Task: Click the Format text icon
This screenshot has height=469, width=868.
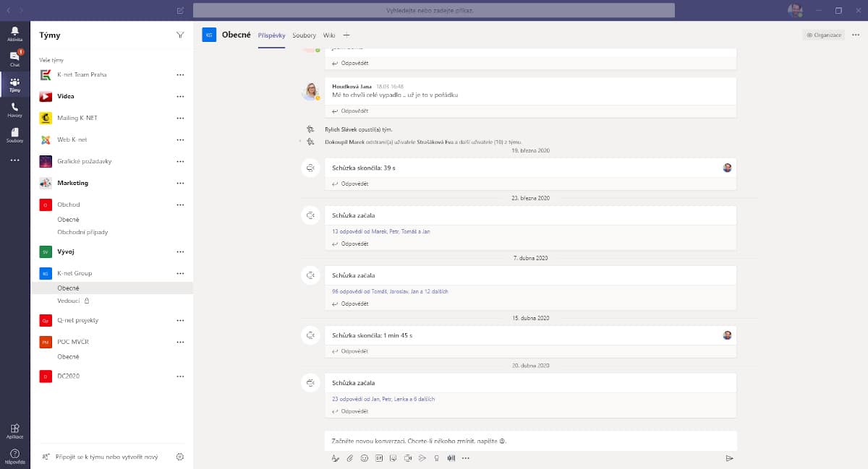Action: (335, 457)
